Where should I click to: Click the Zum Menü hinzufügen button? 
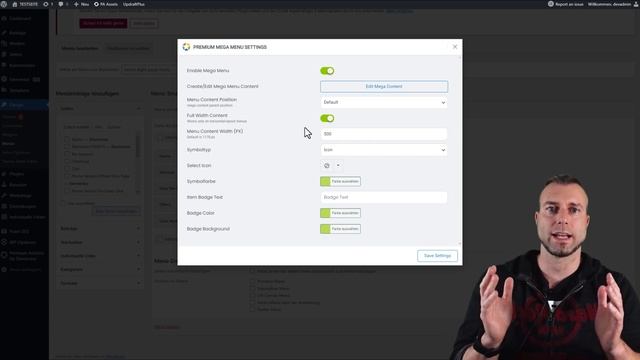point(116,211)
